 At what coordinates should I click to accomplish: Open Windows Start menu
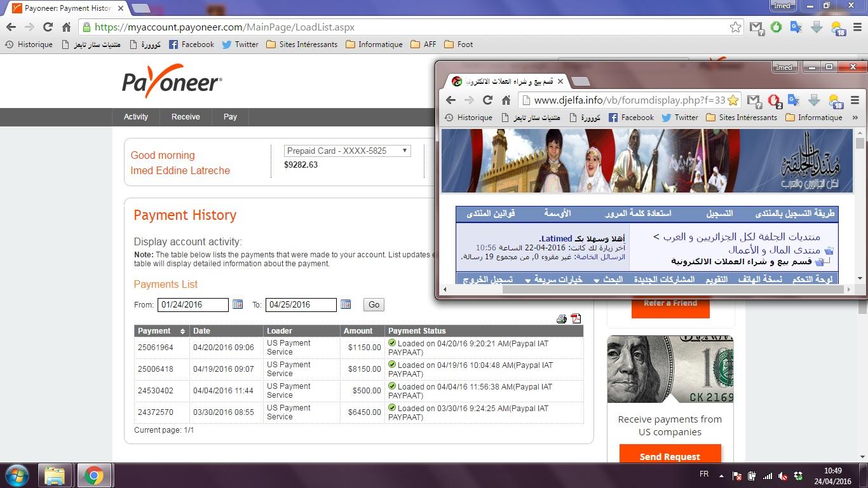18,476
